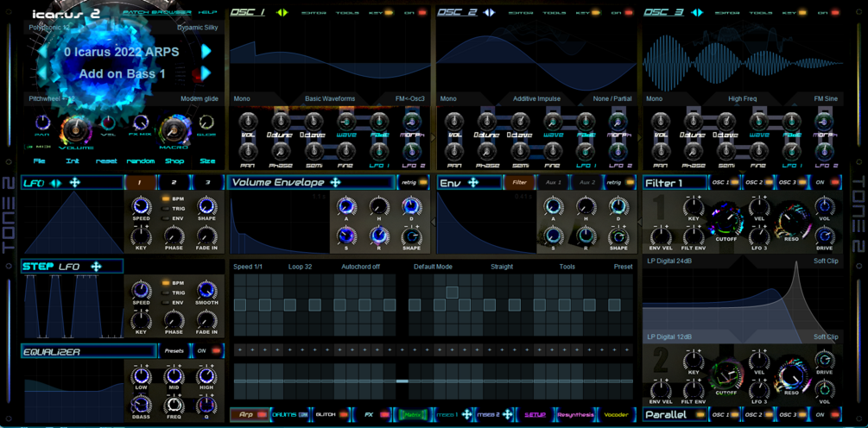Viewport: 868px width, 428px height.
Task: Click the OSC 1 copy arrows icon
Action: (x=282, y=12)
